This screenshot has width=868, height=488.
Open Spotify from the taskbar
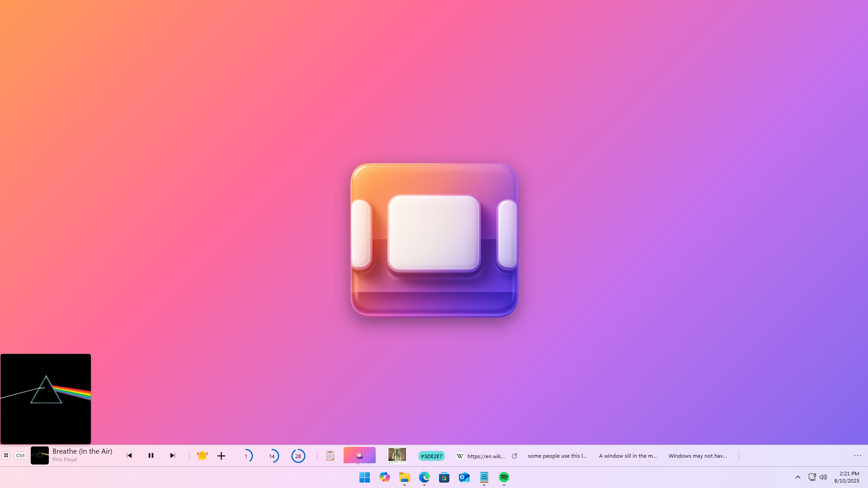tap(504, 477)
